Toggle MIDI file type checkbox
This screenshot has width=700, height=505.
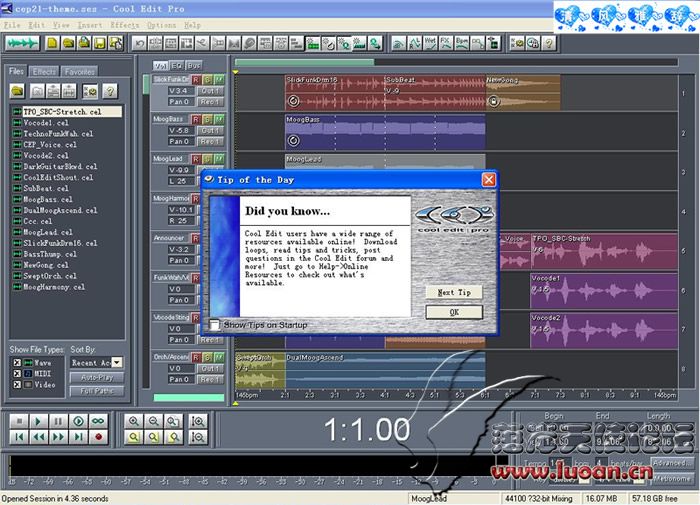[x=17, y=373]
